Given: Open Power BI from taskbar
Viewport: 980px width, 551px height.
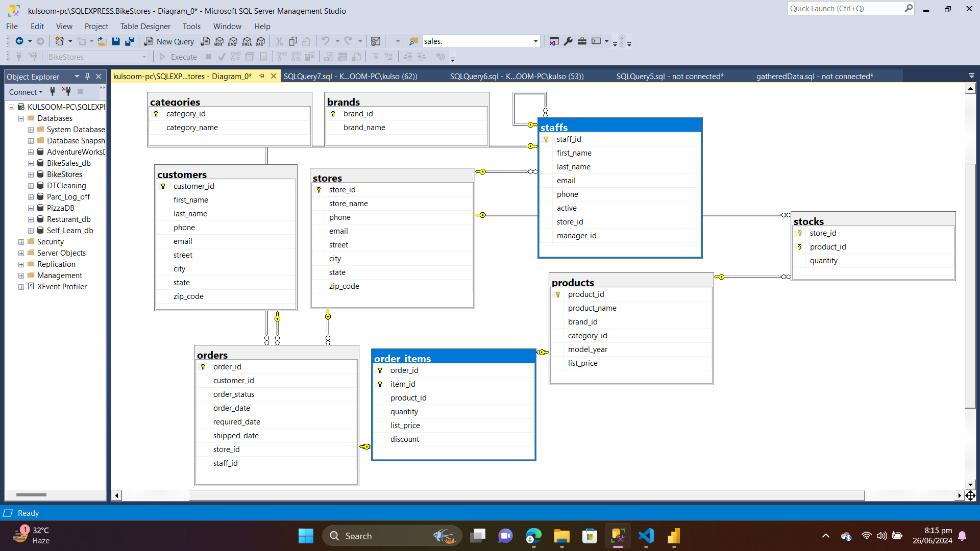Looking at the screenshot, I should 674,536.
